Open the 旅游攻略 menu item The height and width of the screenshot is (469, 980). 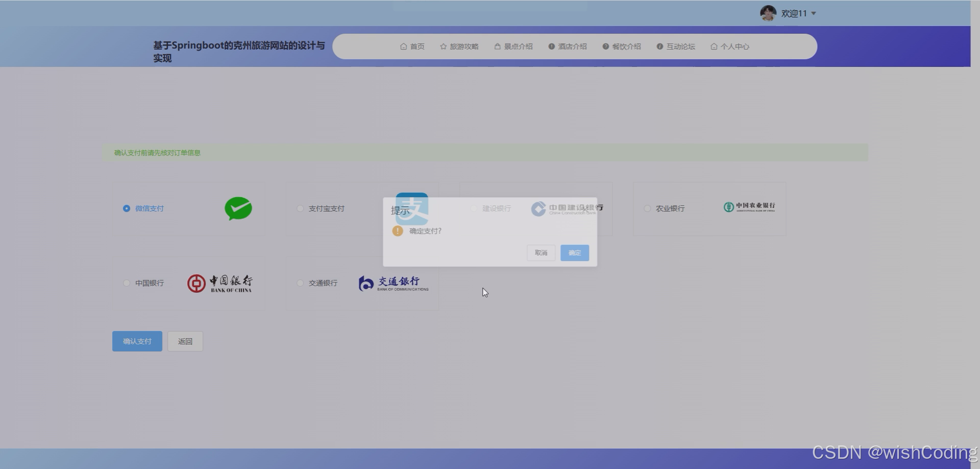click(459, 46)
